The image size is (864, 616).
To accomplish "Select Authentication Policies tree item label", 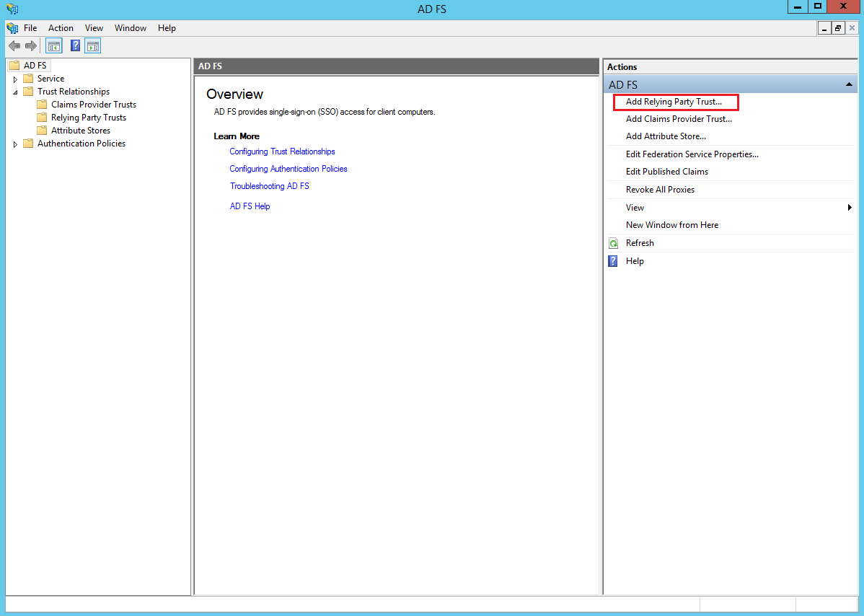I will (x=81, y=144).
